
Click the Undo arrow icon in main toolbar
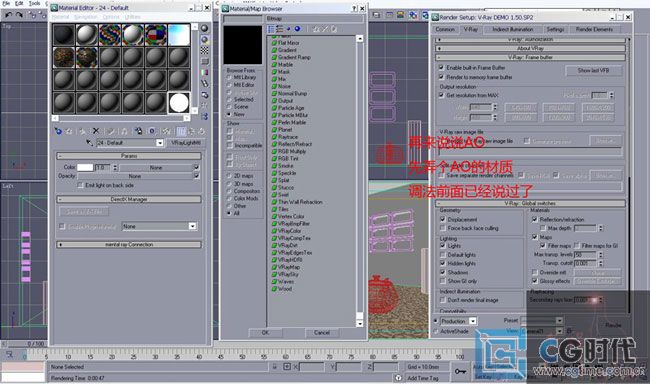[x=8, y=15]
